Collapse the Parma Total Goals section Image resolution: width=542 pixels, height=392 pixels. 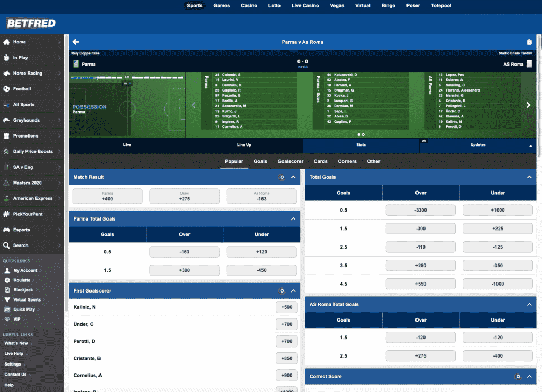pos(293,218)
